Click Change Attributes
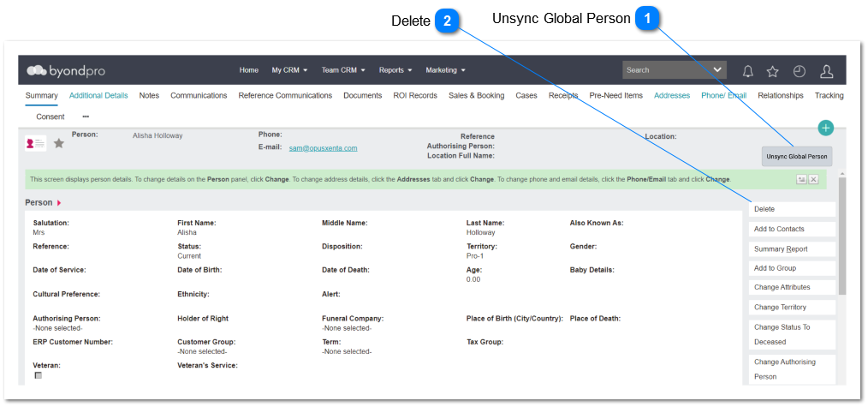 click(792, 287)
